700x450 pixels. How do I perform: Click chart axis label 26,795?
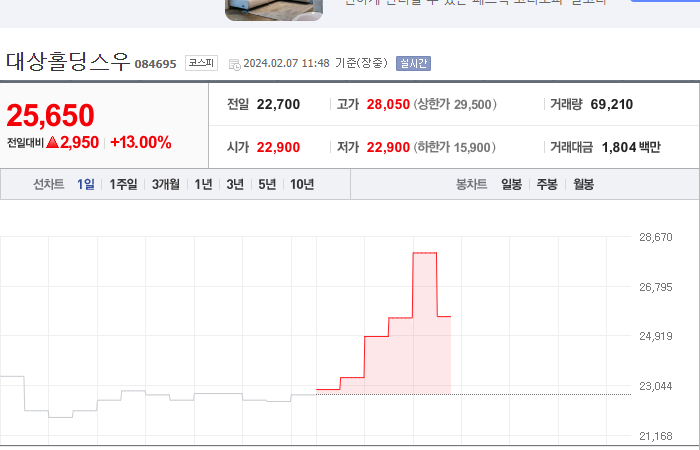coord(656,287)
